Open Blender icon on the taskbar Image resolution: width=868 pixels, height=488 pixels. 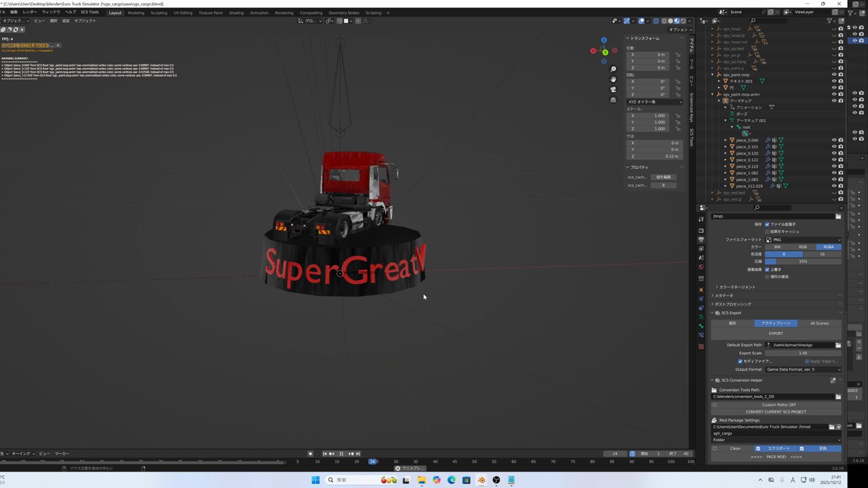click(x=481, y=480)
